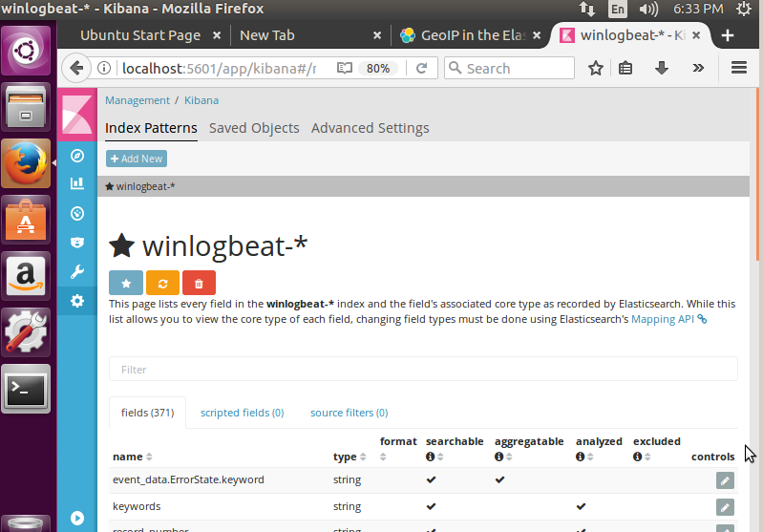
Task: Click the localhost URL address bar
Action: pyautogui.click(x=219, y=68)
